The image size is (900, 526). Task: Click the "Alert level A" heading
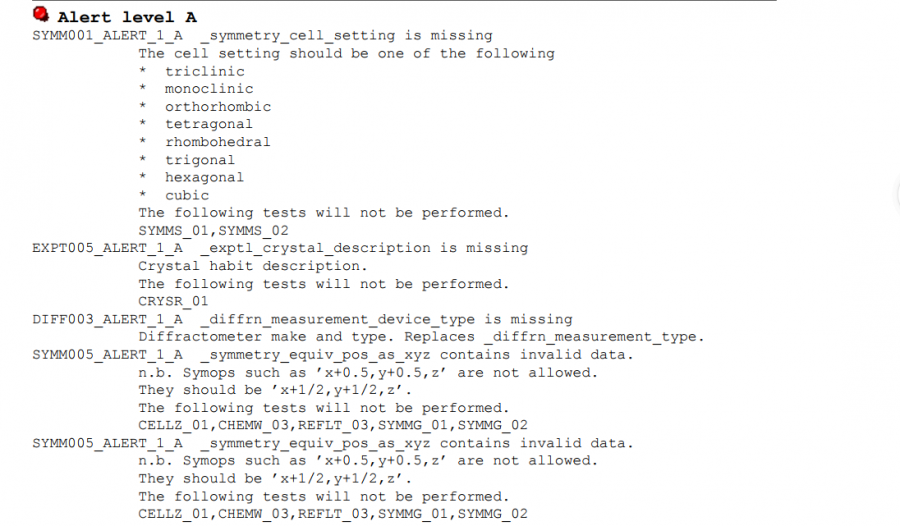[127, 17]
